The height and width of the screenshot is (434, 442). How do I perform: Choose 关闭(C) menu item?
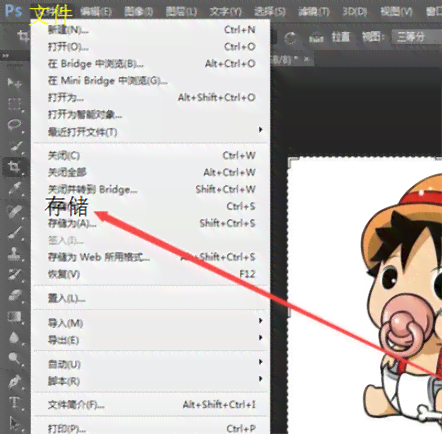[151, 156]
